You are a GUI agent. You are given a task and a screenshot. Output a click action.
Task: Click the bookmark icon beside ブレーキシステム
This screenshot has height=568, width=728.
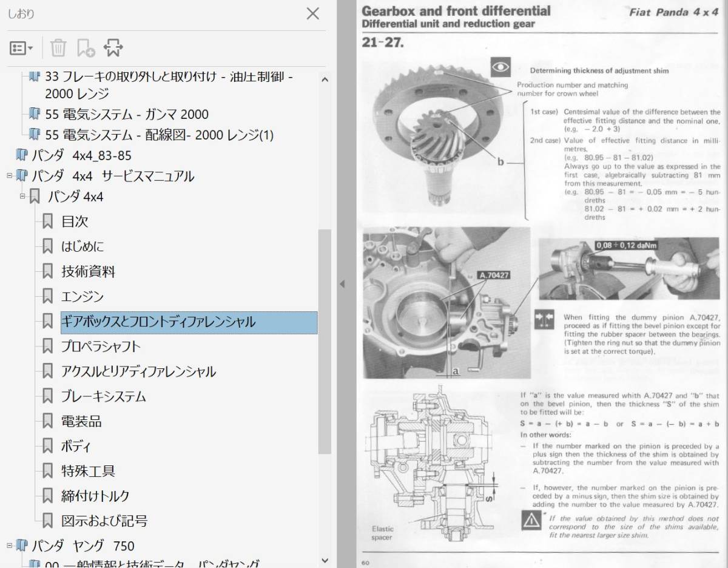point(48,396)
